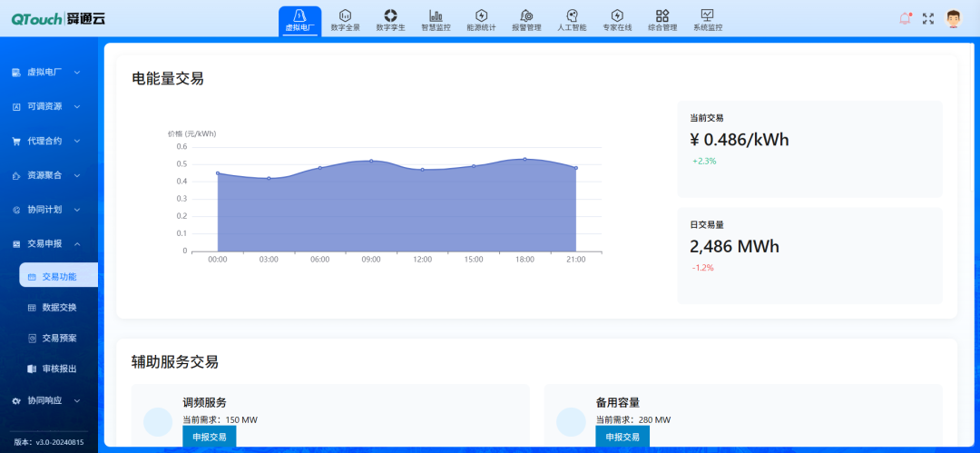The width and height of the screenshot is (980, 453).
Task: Click the 可调资源 sidebar icon
Action: 17,107
